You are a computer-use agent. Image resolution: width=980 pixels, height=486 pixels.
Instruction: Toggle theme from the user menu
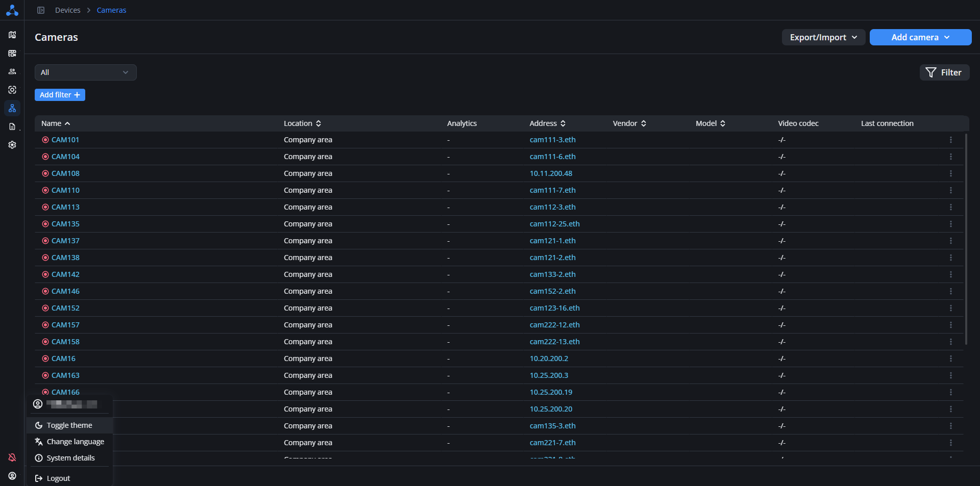pos(69,425)
